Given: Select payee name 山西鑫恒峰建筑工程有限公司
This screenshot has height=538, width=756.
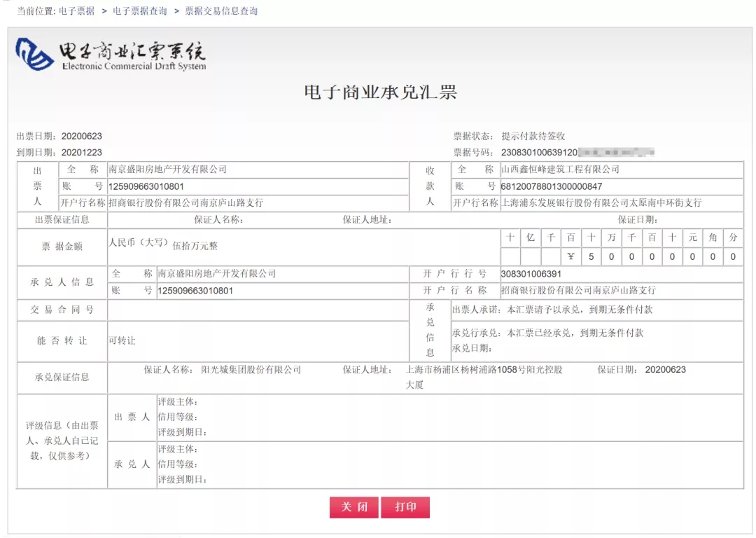Looking at the screenshot, I should click(560, 170).
